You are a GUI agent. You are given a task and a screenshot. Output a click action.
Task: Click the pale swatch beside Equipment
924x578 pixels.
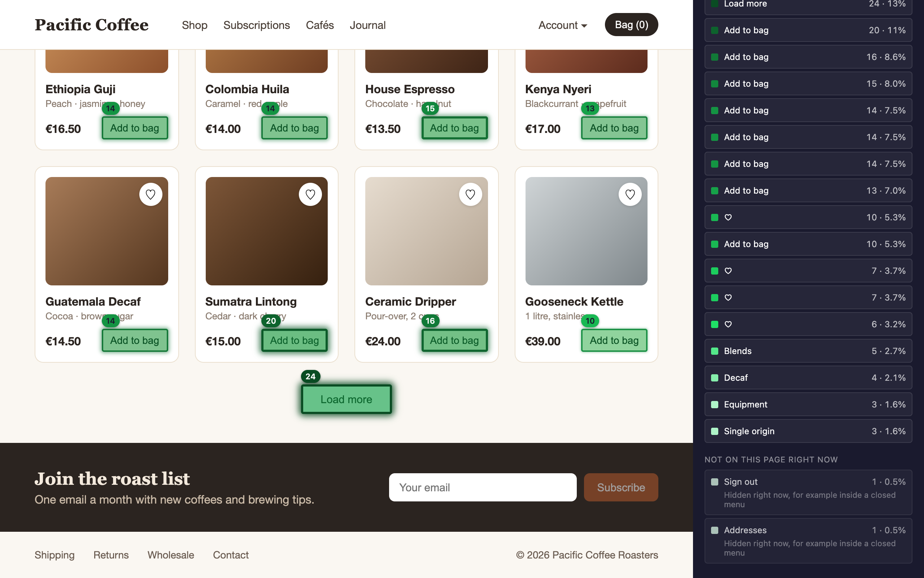coord(714,405)
